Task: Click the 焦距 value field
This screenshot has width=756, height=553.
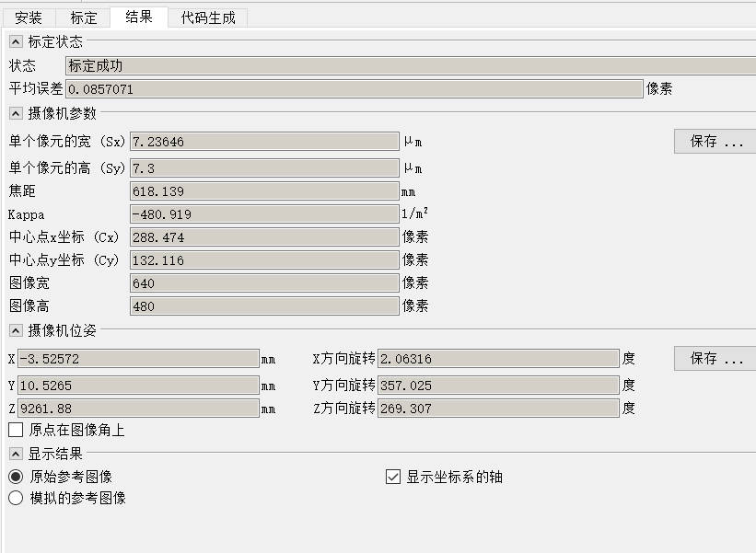Action: click(x=263, y=191)
